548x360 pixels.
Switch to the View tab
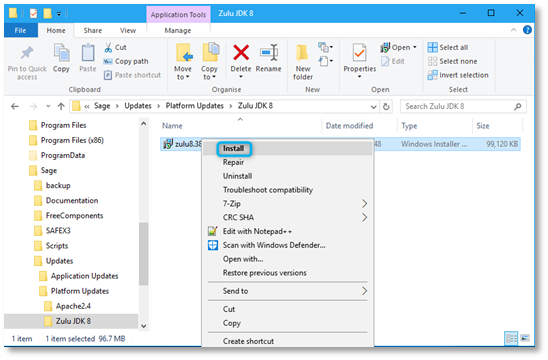click(128, 30)
